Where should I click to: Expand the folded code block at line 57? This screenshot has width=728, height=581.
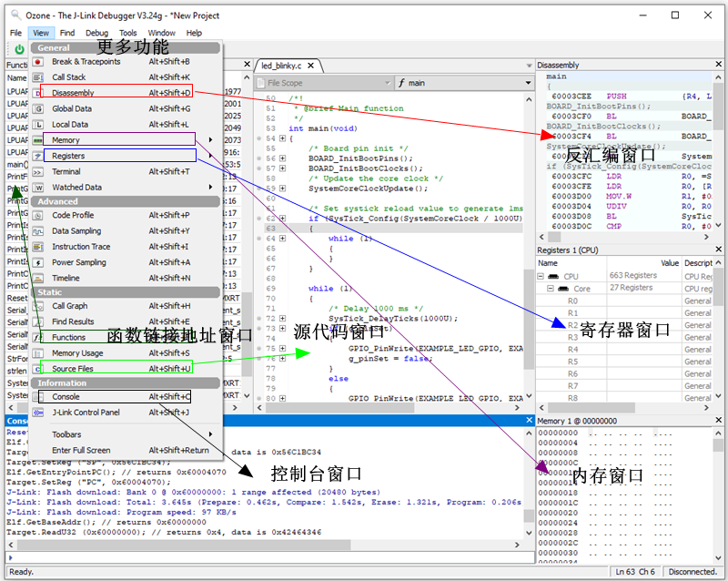point(283,168)
